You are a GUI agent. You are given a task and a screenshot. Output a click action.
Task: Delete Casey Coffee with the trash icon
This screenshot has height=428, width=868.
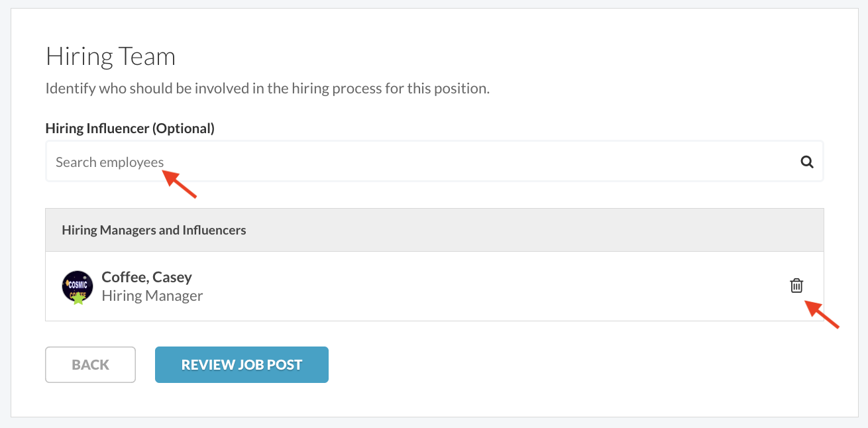[796, 286]
